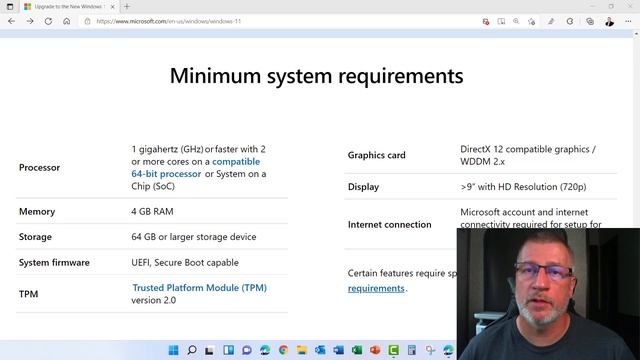The height and width of the screenshot is (360, 640).
Task: Open the Snipping Tool icon on the taskbar
Action: pyautogui.click(x=430, y=350)
